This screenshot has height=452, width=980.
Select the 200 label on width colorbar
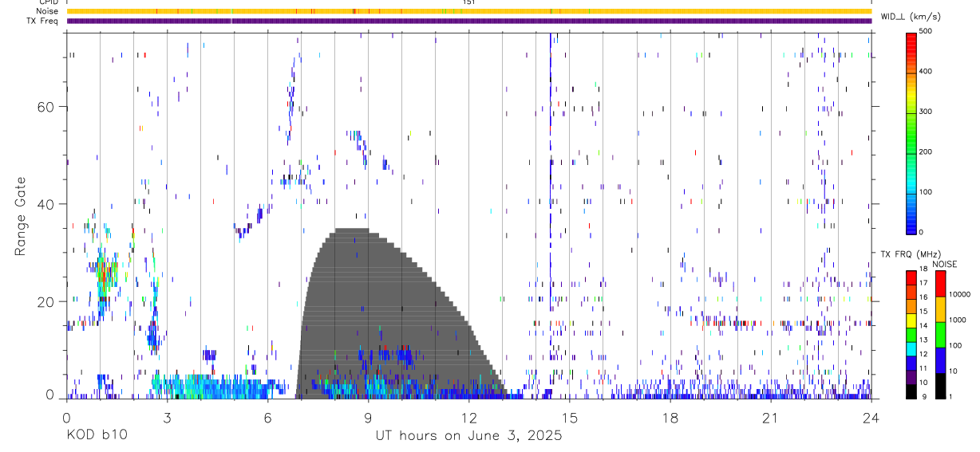click(x=927, y=151)
